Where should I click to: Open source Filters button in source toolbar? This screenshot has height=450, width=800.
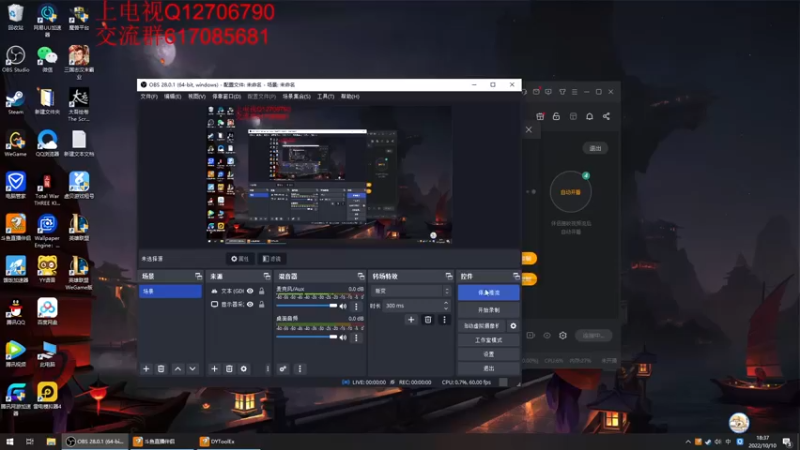(271, 259)
